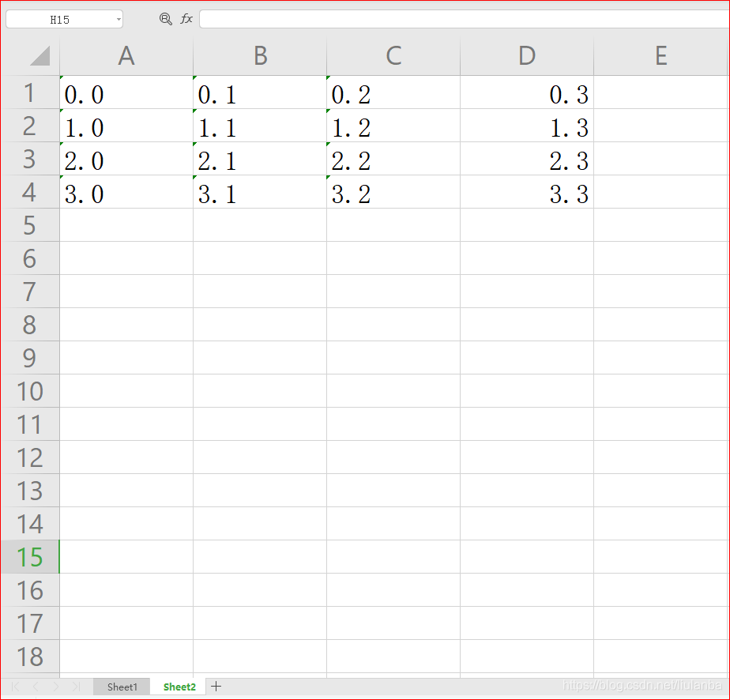Click cell A4 containing 3.0
Viewport: 730px width, 700px height.
126,192
